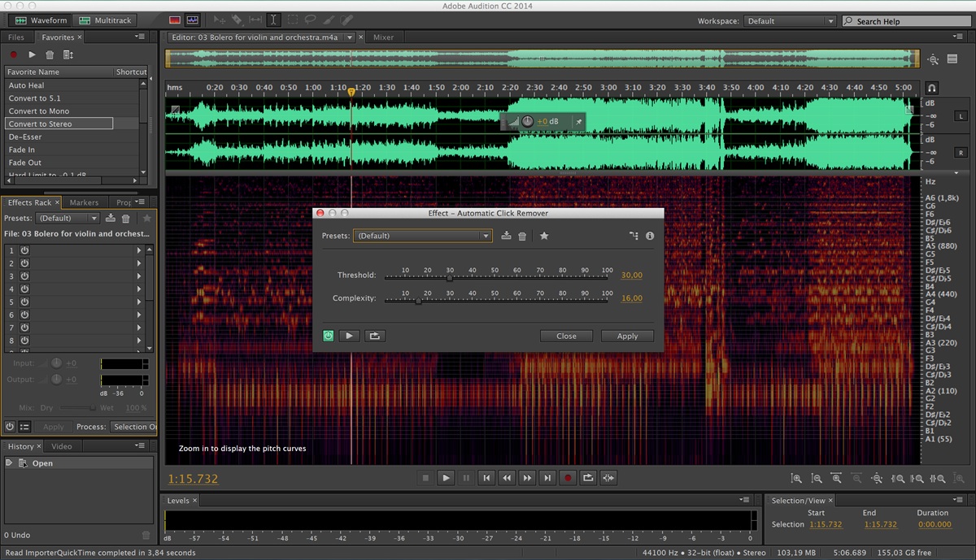Screen dimensions: 976x560
Task: Switch to the Markers tab
Action: click(84, 202)
